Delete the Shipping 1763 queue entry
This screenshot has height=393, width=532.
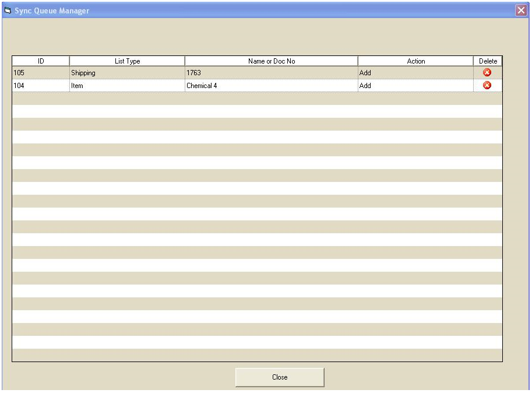pyautogui.click(x=487, y=72)
